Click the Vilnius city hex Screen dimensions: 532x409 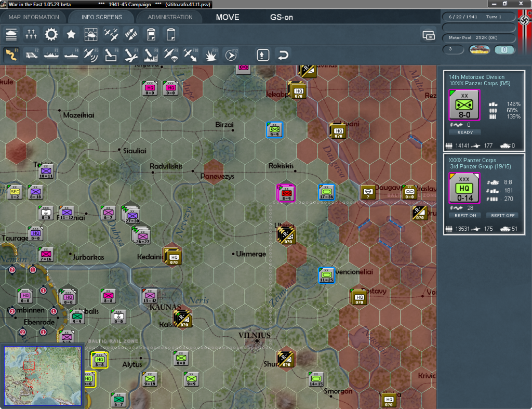[x=257, y=341]
